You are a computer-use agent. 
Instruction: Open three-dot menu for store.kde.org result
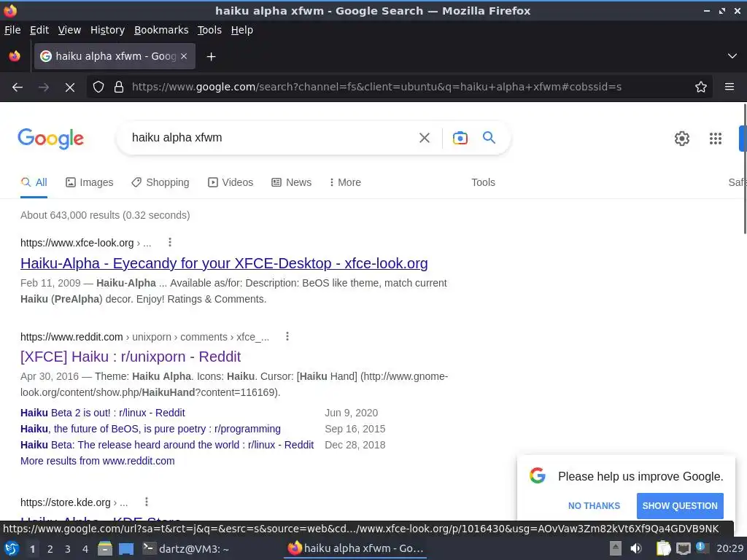click(146, 502)
